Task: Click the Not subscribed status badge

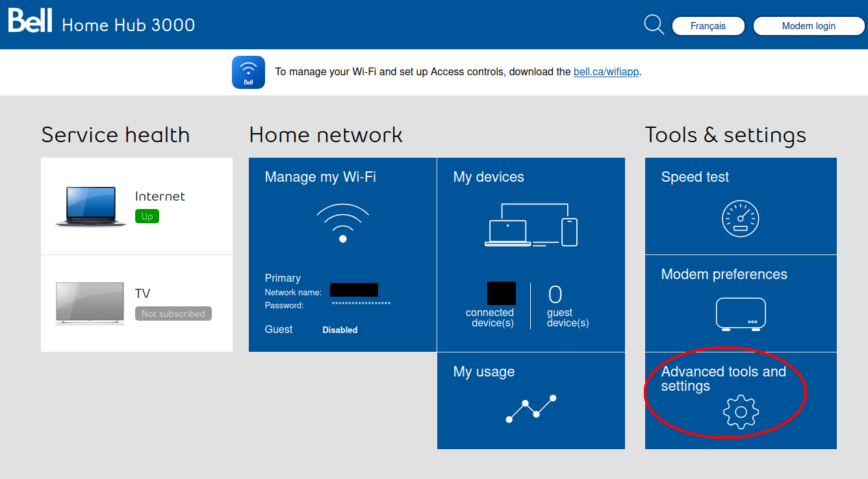Action: click(x=173, y=313)
